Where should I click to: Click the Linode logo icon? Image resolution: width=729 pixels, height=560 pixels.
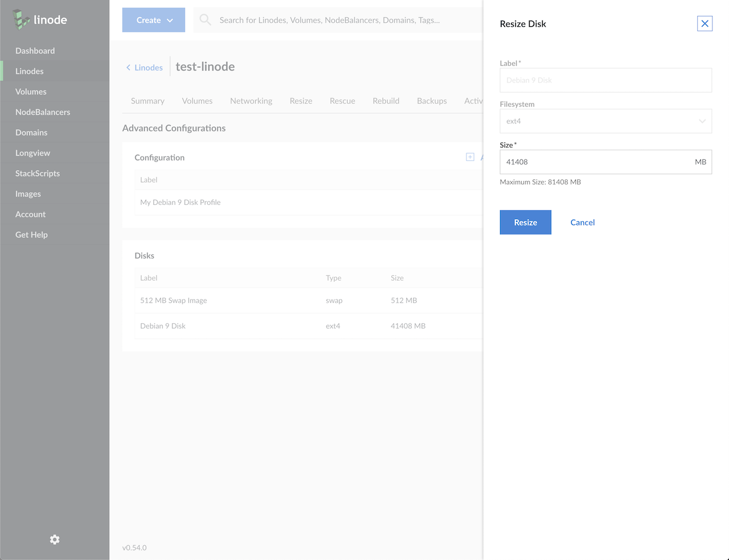22,20
